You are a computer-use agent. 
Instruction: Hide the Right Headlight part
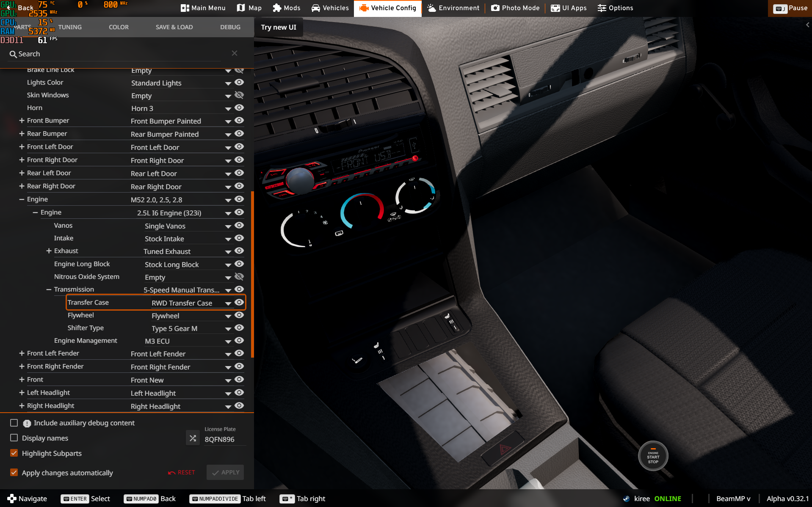[x=239, y=405]
